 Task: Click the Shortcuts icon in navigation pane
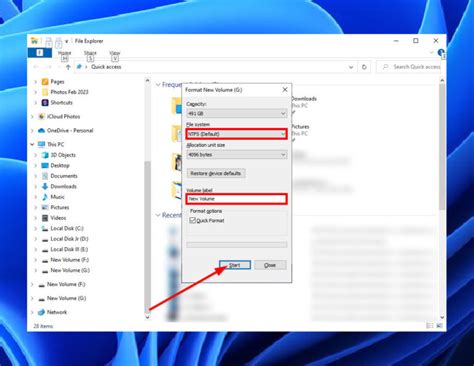pyautogui.click(x=45, y=103)
